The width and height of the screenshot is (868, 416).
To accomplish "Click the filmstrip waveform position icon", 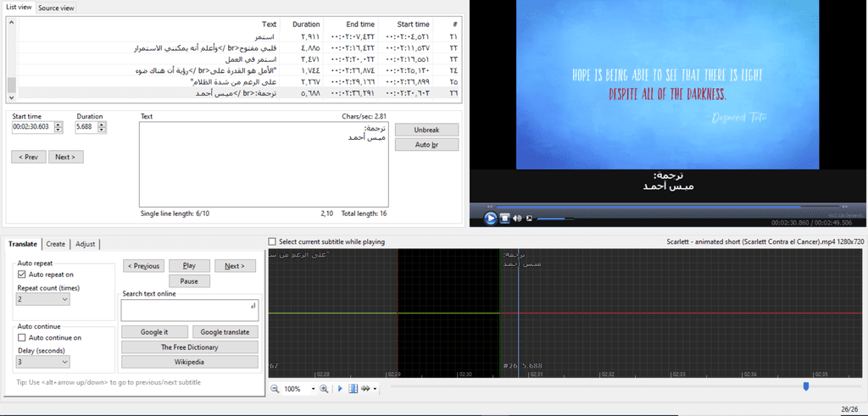I will tap(353, 389).
